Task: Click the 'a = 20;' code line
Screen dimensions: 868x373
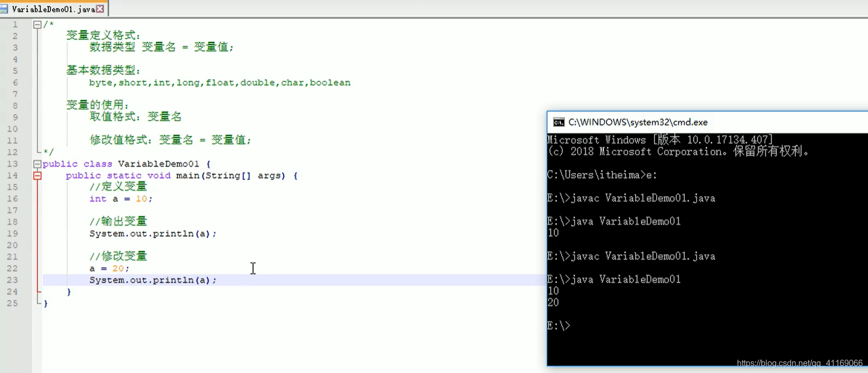Action: (109, 268)
